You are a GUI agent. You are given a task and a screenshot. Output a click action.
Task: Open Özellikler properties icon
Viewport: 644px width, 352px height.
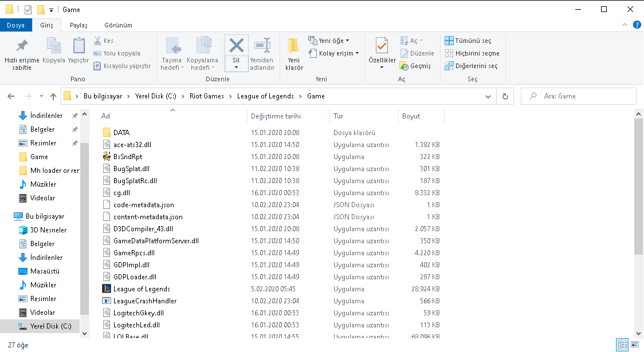382,46
